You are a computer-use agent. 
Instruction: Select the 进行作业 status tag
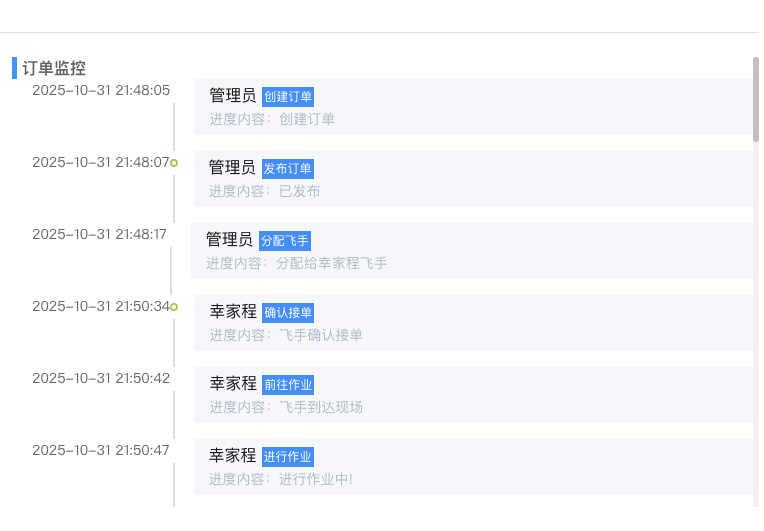pos(288,457)
